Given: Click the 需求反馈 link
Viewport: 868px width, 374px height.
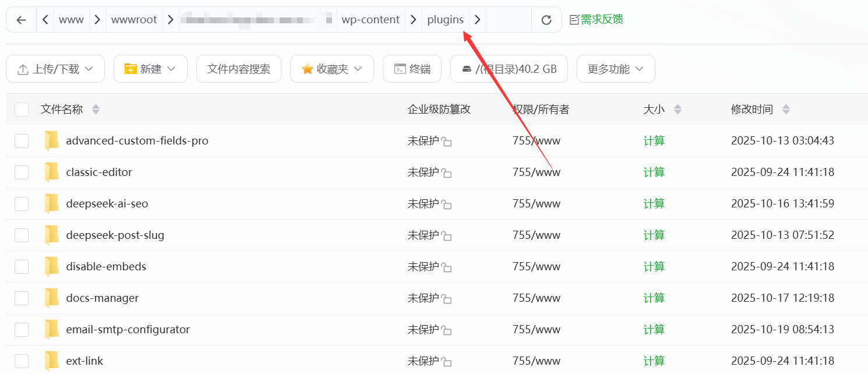Looking at the screenshot, I should pyautogui.click(x=596, y=20).
